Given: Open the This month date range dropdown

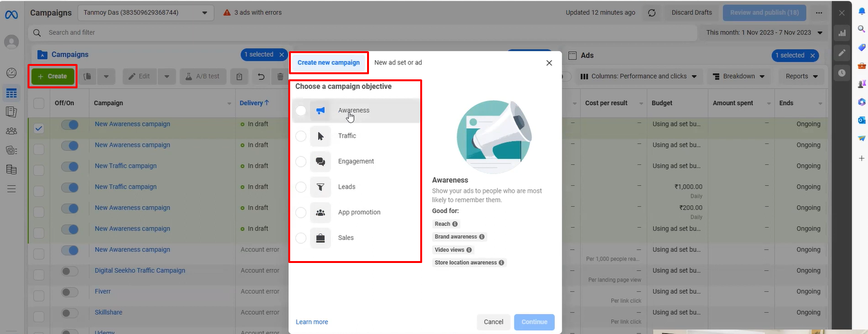Looking at the screenshot, I should (x=766, y=32).
